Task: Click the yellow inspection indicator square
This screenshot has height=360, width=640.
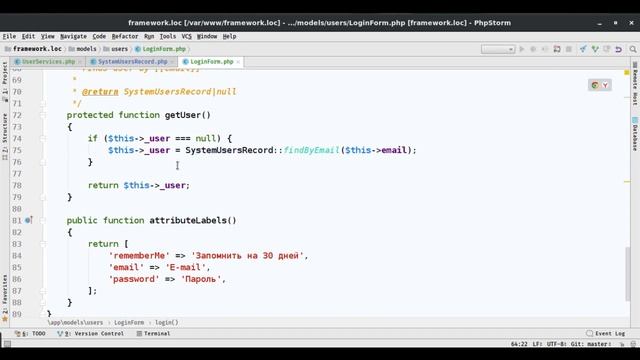Action: [627, 72]
